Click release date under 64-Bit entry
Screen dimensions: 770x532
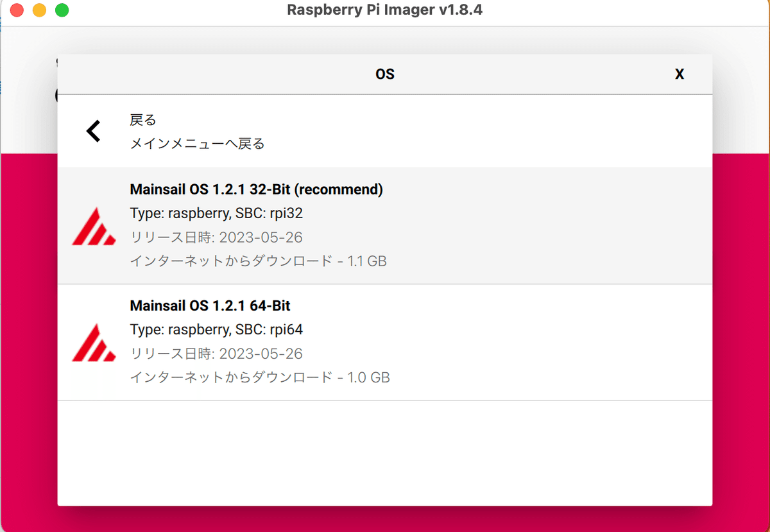216,354
